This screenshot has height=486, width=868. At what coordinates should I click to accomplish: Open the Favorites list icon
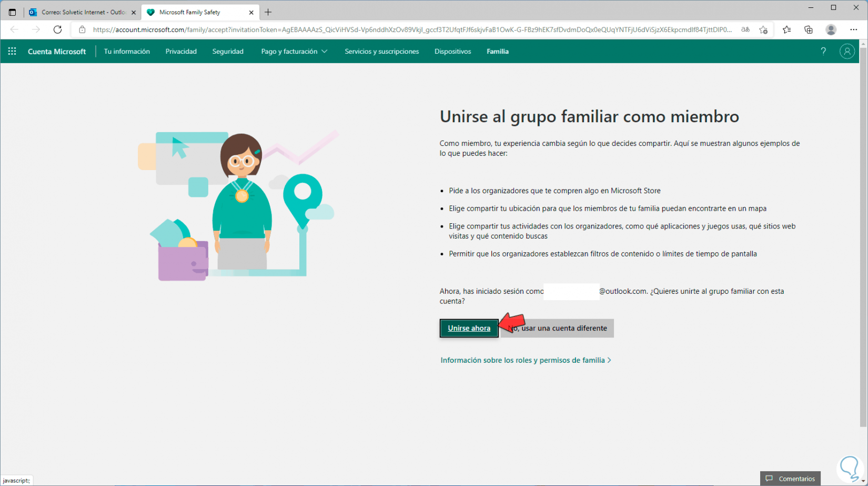786,29
